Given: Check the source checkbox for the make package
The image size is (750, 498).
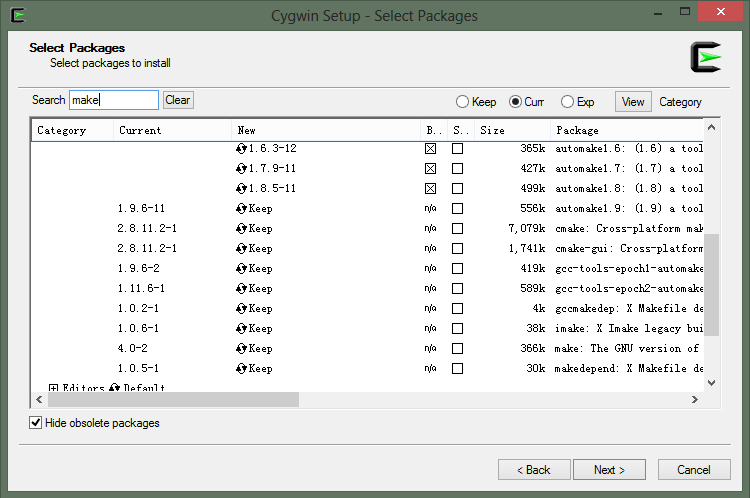Looking at the screenshot, I should 457,348.
